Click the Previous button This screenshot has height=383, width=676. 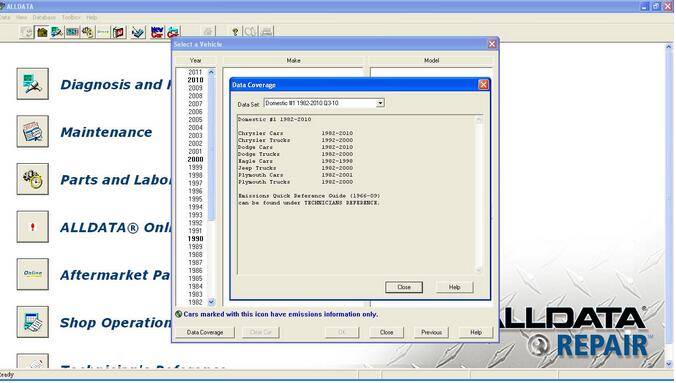click(x=432, y=332)
